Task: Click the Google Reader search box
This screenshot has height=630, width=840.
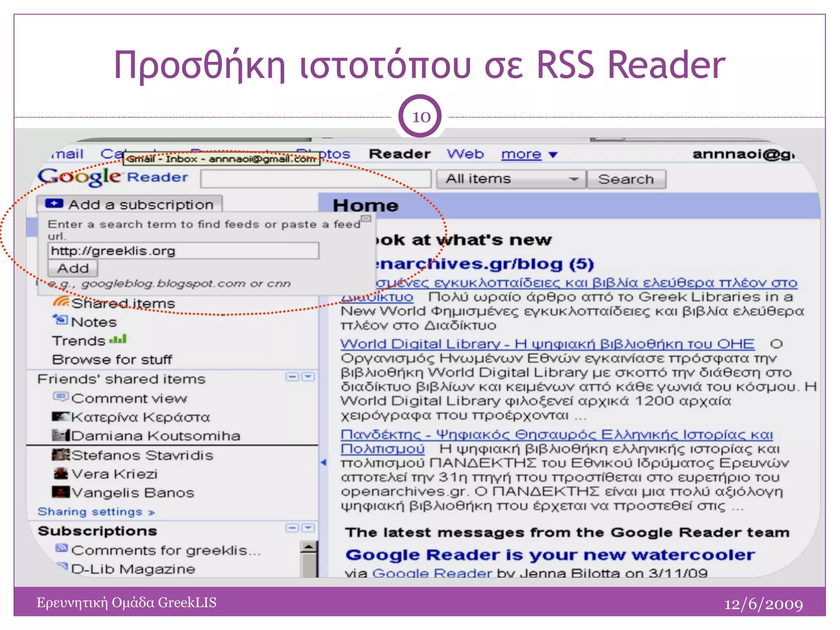Action: (x=316, y=179)
